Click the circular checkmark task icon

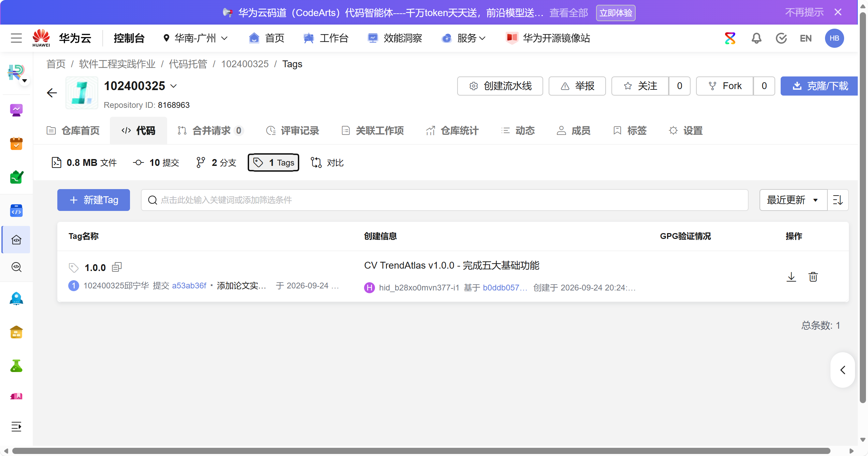tap(781, 38)
